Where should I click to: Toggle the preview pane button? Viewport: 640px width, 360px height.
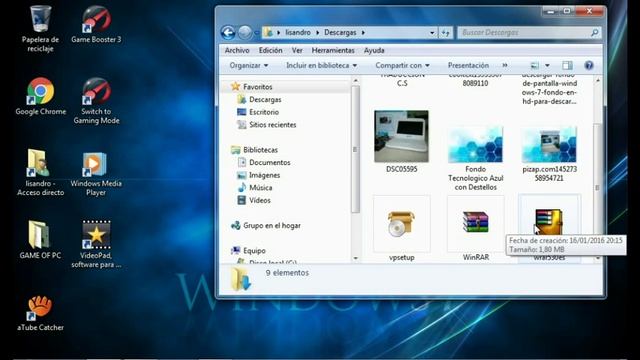point(567,65)
